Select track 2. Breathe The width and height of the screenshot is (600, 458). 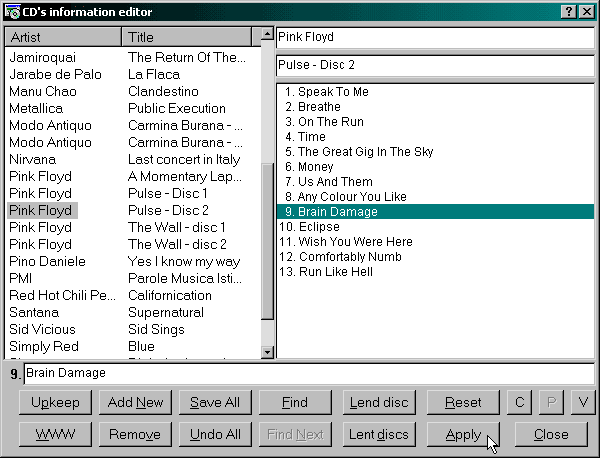[x=435, y=107]
